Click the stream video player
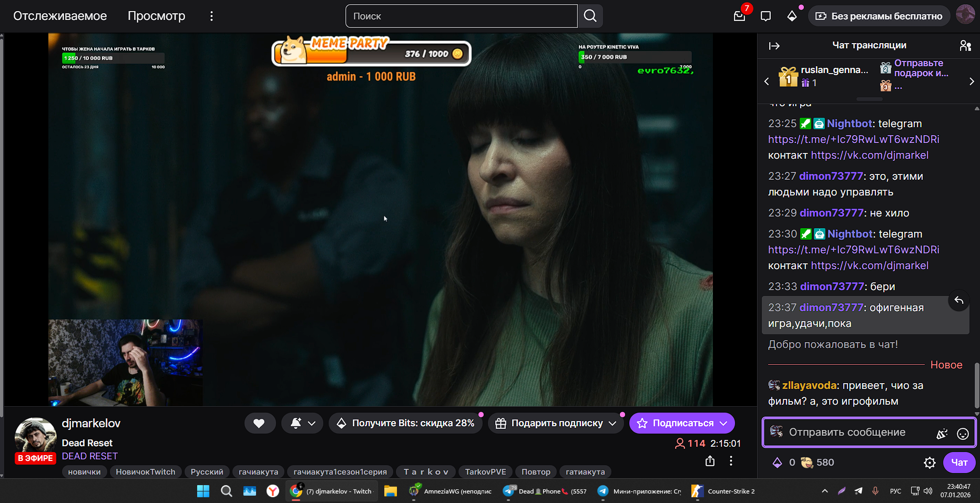Viewport: 980px width, 503px height. point(381,220)
